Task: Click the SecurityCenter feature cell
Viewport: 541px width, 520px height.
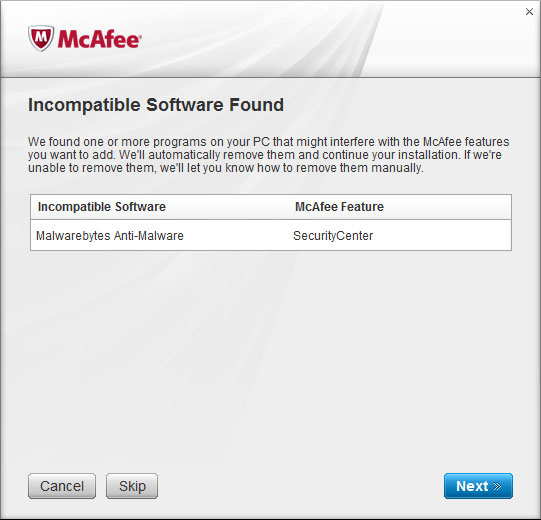Action: pos(333,236)
